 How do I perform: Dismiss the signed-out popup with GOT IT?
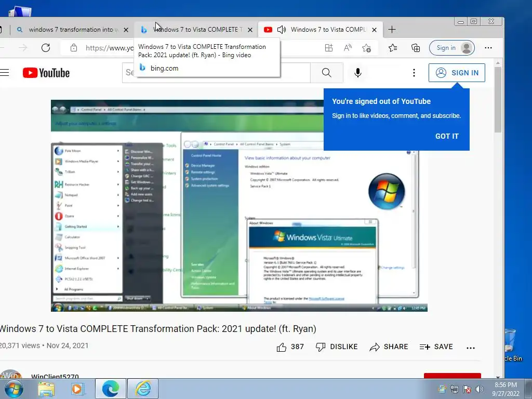(x=447, y=136)
